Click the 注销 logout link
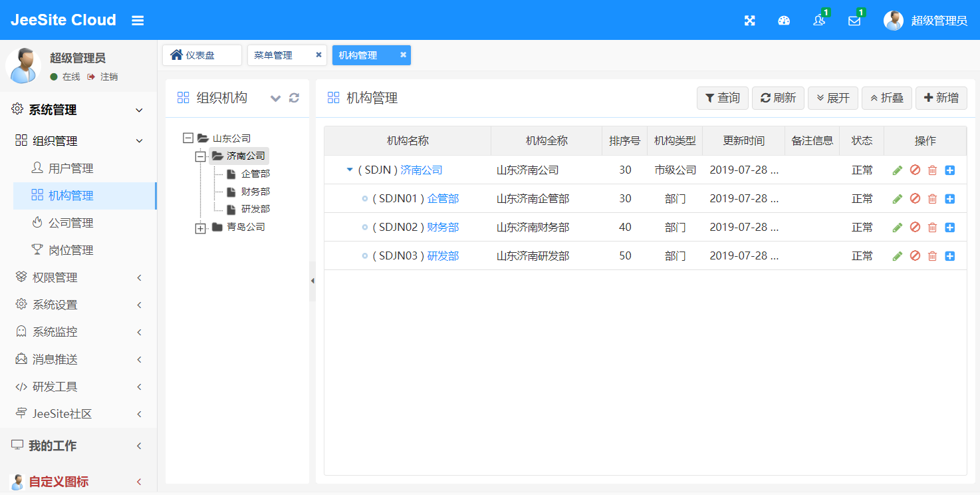Viewport: 980px width, 495px height. (x=102, y=77)
